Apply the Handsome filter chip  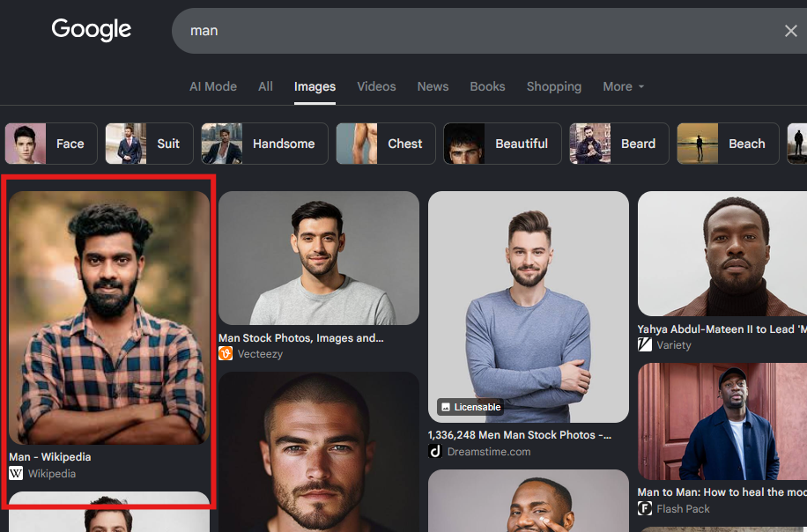tap(264, 144)
